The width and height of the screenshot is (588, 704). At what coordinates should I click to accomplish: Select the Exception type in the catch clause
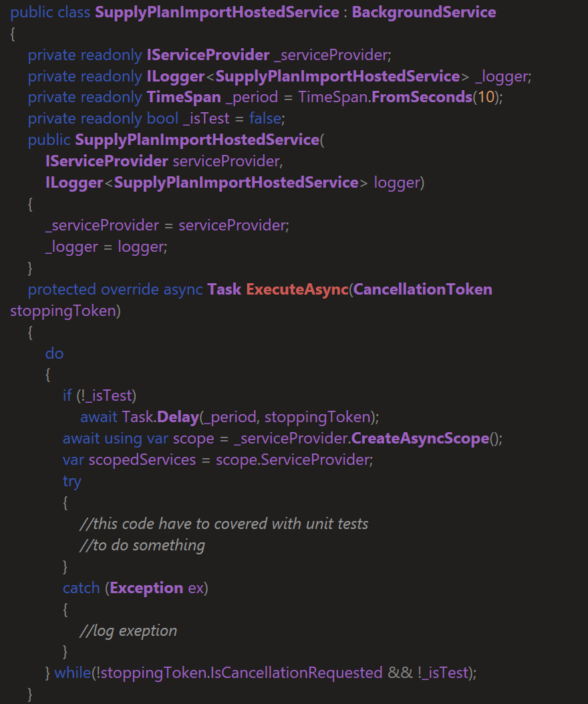(147, 588)
